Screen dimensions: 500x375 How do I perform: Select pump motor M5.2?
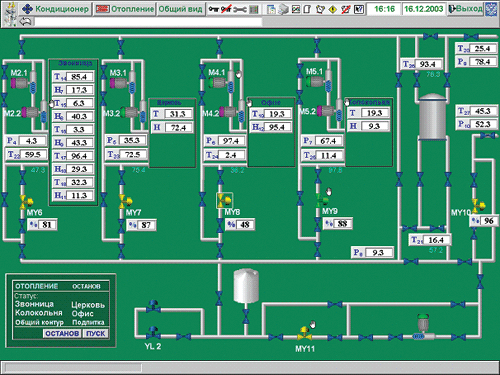[x=326, y=111]
